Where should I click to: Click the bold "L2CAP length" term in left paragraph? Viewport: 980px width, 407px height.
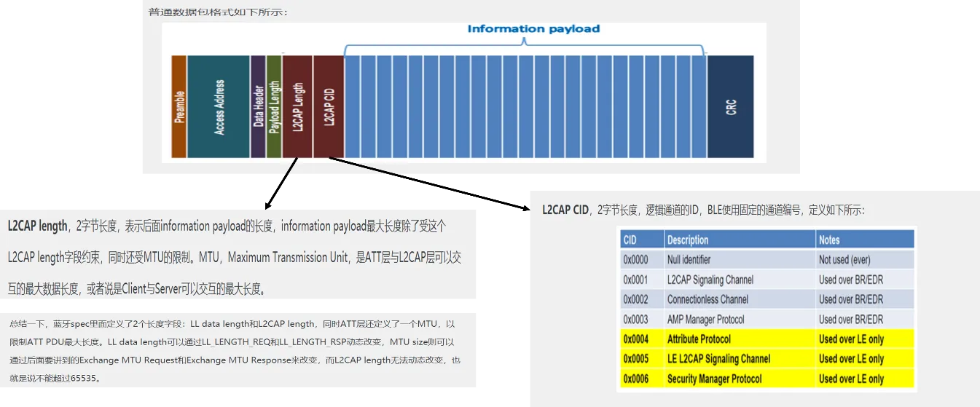point(37,226)
